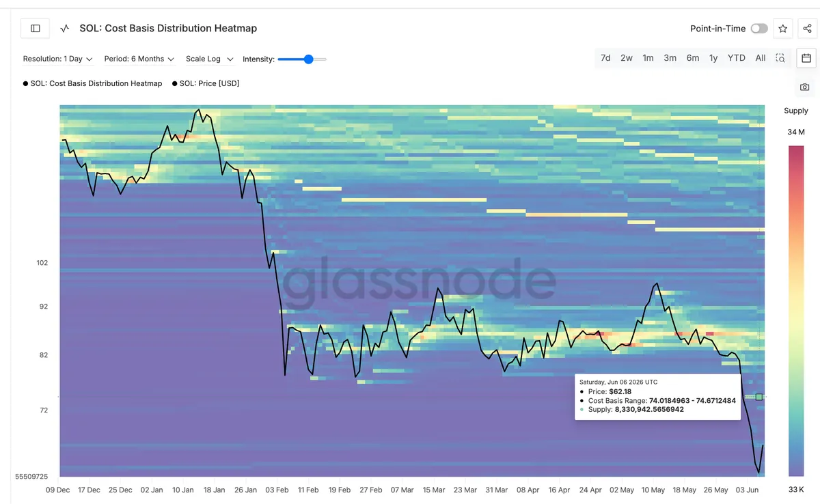Select the 1m time range
This screenshot has height=504, width=820.
(x=648, y=58)
